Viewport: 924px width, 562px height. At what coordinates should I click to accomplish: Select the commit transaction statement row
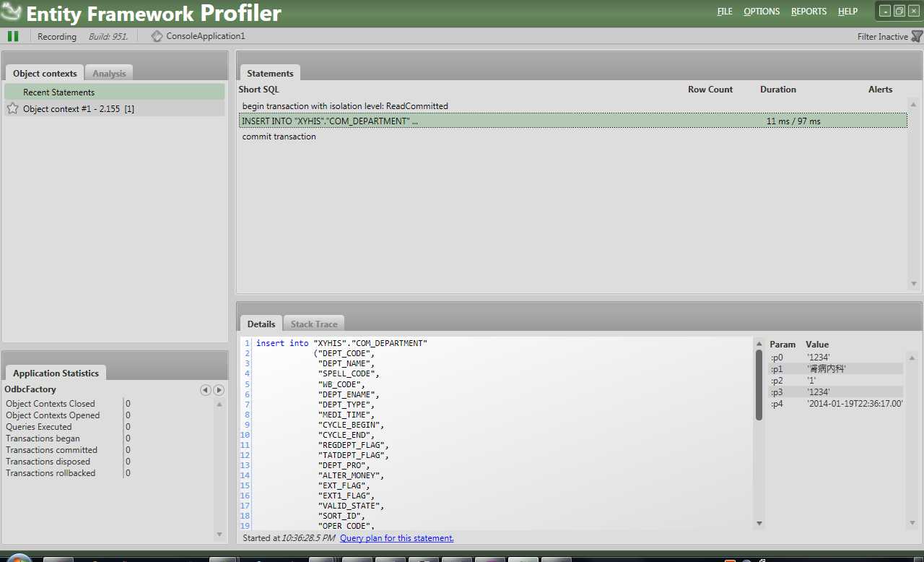[x=573, y=136]
